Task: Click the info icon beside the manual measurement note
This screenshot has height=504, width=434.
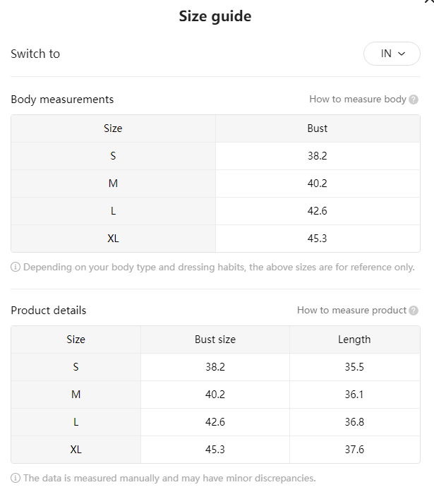Action: pyautogui.click(x=16, y=478)
